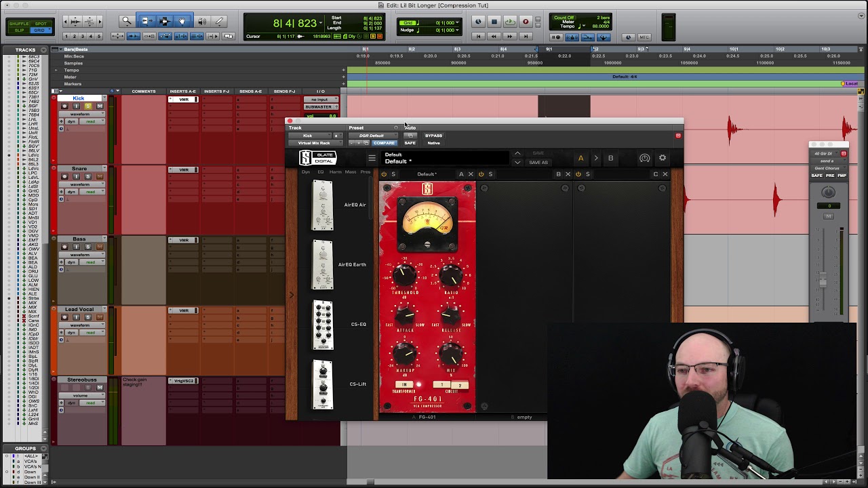Screen dimensions: 868x488
Task: Open the Kick track selector in plugin window
Action: point(309,136)
